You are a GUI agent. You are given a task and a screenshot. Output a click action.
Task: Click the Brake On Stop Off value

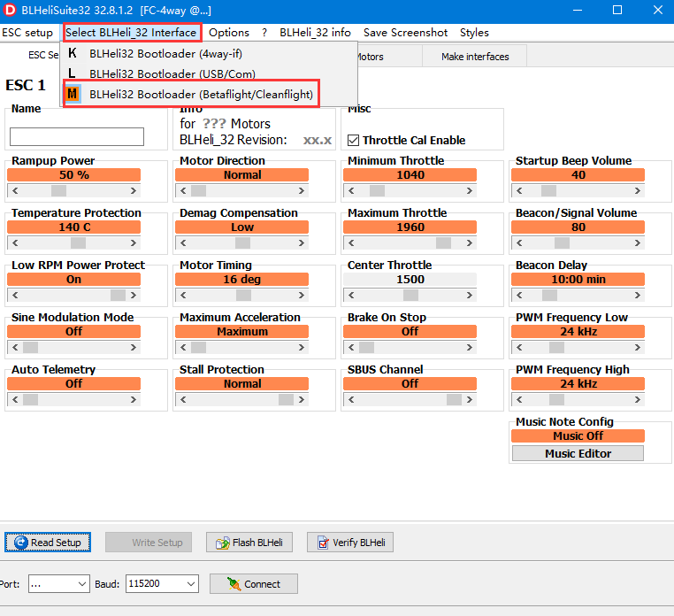(410, 331)
